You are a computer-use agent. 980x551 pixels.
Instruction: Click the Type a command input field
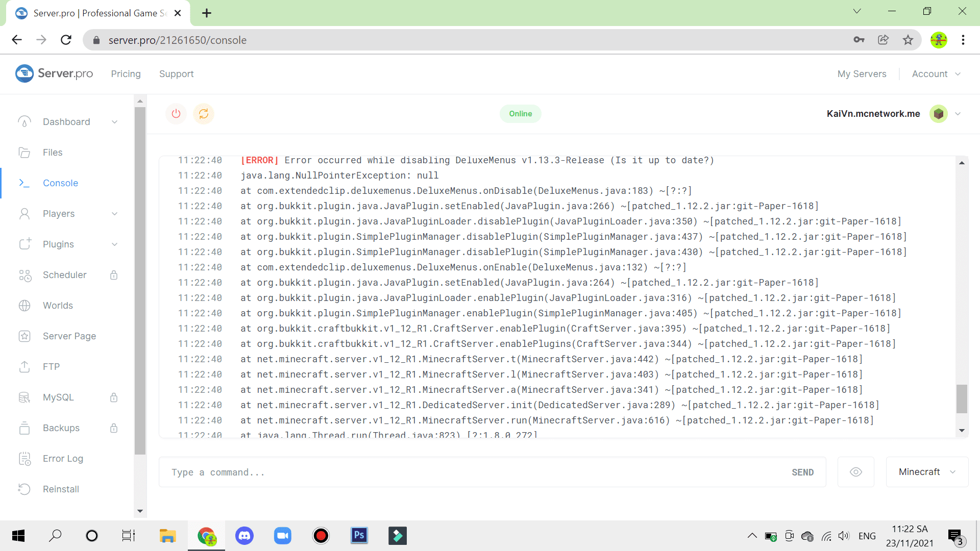pyautogui.click(x=475, y=472)
